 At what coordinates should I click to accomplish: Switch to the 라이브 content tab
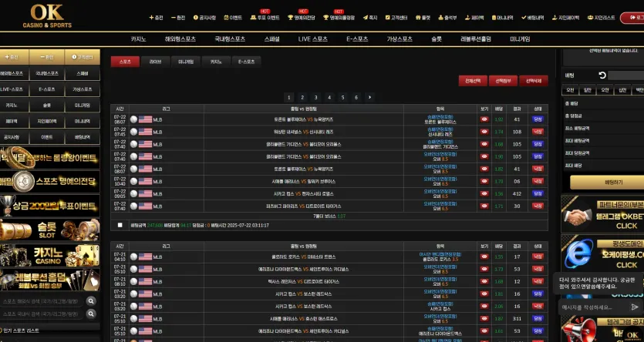155,62
